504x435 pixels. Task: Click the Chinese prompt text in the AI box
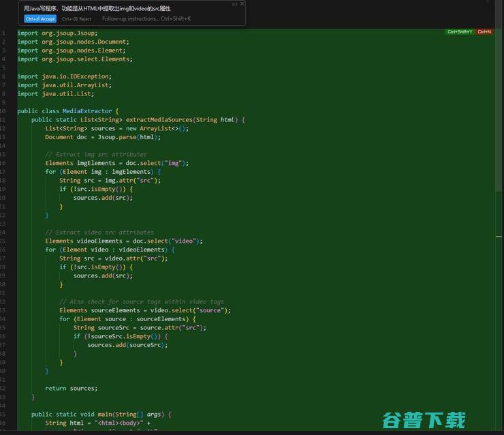pos(97,8)
